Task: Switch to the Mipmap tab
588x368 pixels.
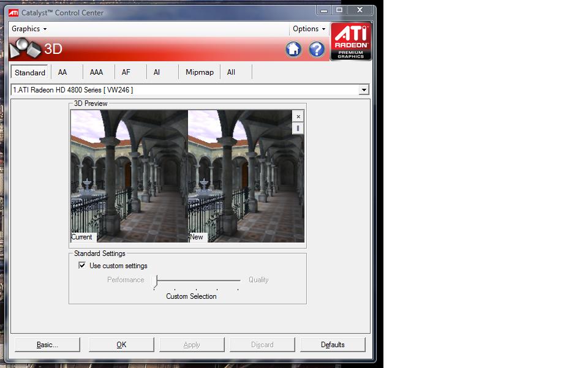Action: [200, 72]
